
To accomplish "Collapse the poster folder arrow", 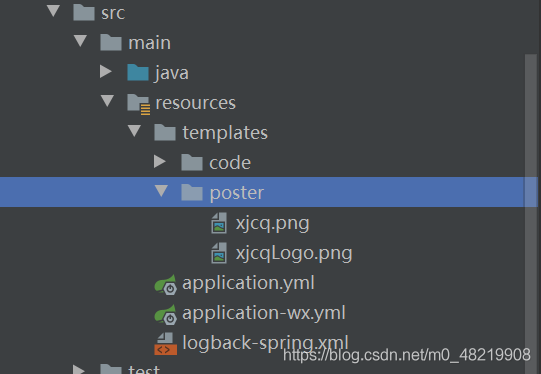I will pos(161,191).
